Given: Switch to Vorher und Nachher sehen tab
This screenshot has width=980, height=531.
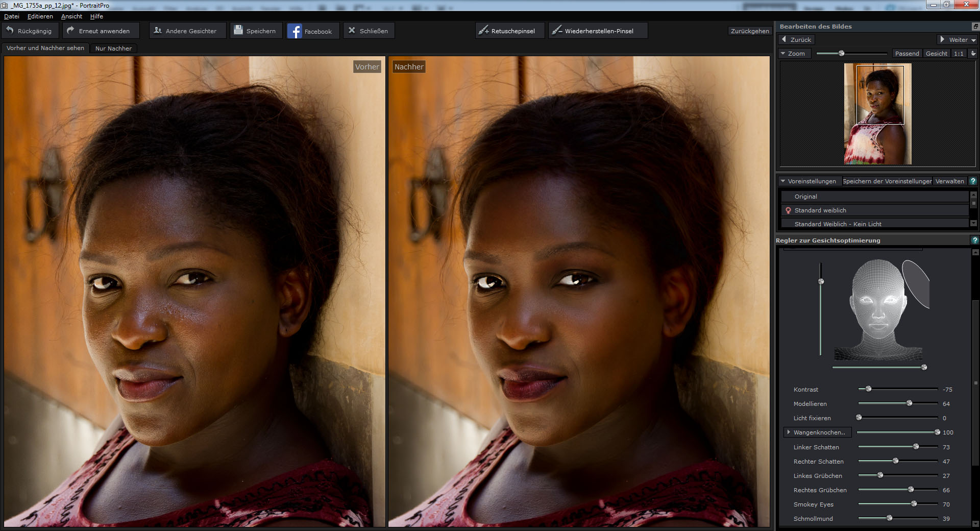Looking at the screenshot, I should tap(45, 48).
